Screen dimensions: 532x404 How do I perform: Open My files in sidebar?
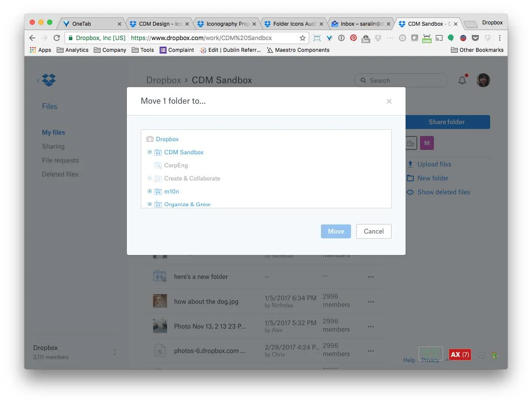(54, 132)
